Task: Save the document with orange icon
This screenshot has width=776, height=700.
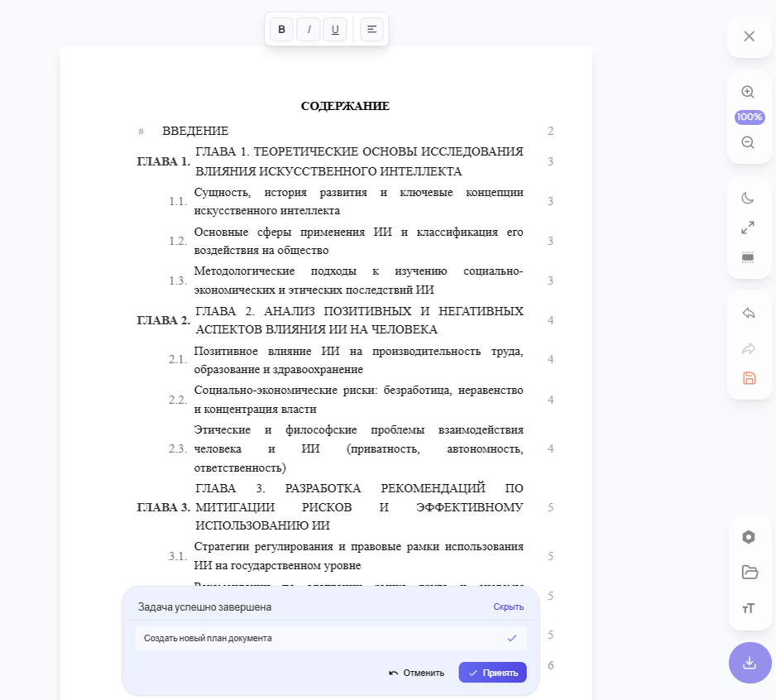Action: [750, 378]
